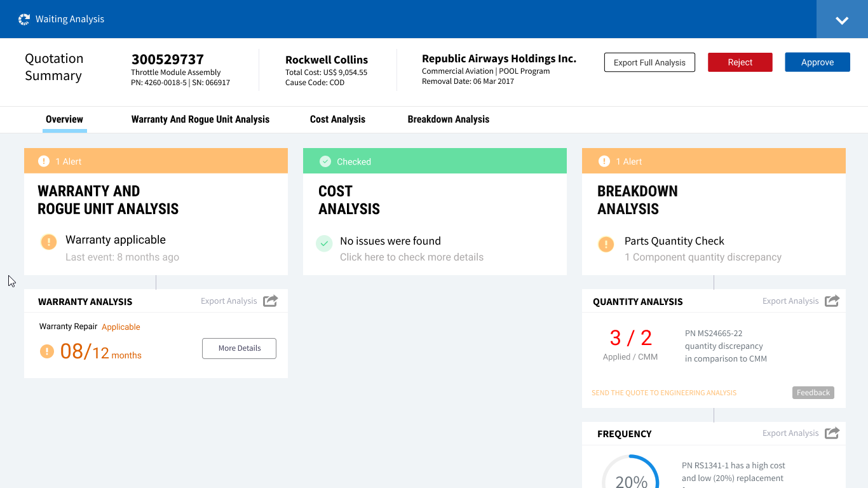Viewport: 868px width, 488px height.
Task: Click quotation number 300529737
Action: pyautogui.click(x=168, y=60)
